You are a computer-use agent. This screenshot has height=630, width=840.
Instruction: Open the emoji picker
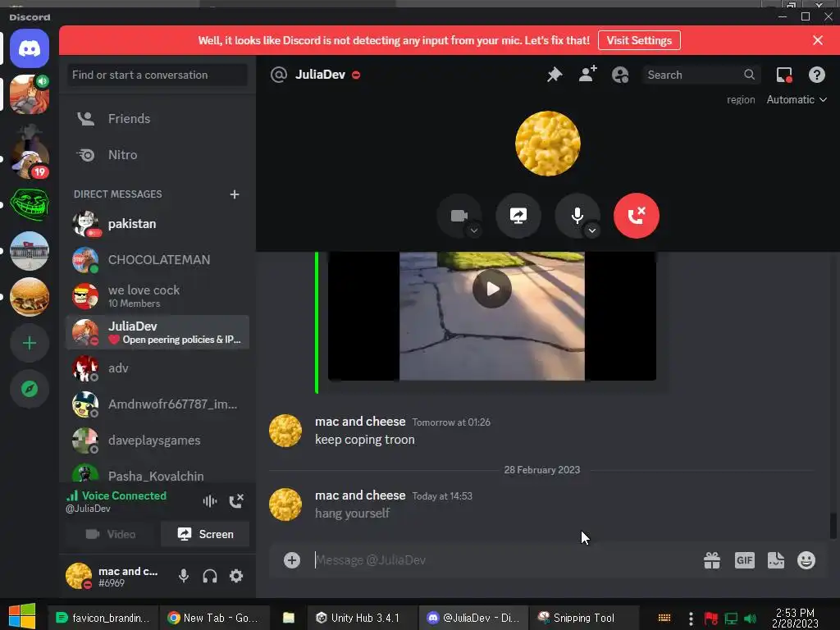pos(806,560)
